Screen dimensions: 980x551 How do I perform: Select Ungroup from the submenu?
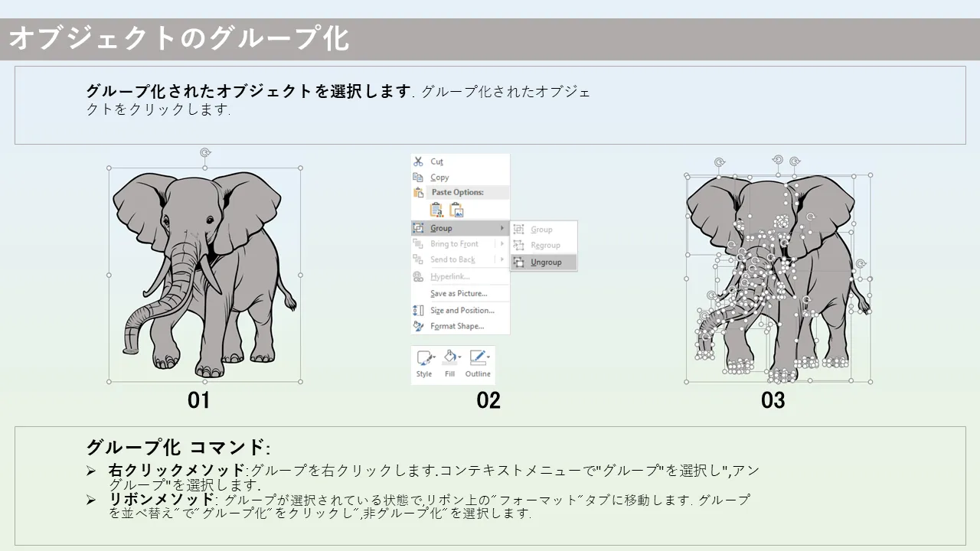pos(546,262)
